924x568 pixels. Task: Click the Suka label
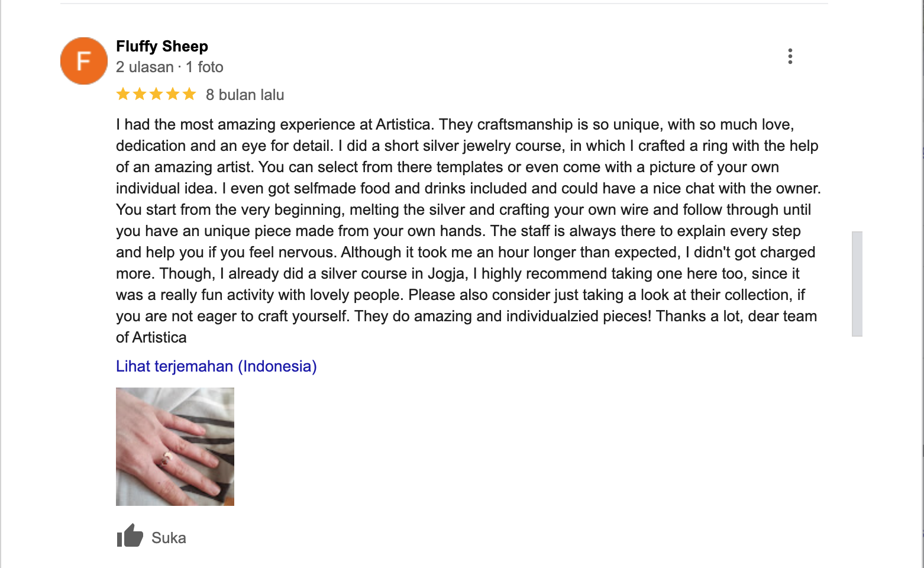click(169, 538)
